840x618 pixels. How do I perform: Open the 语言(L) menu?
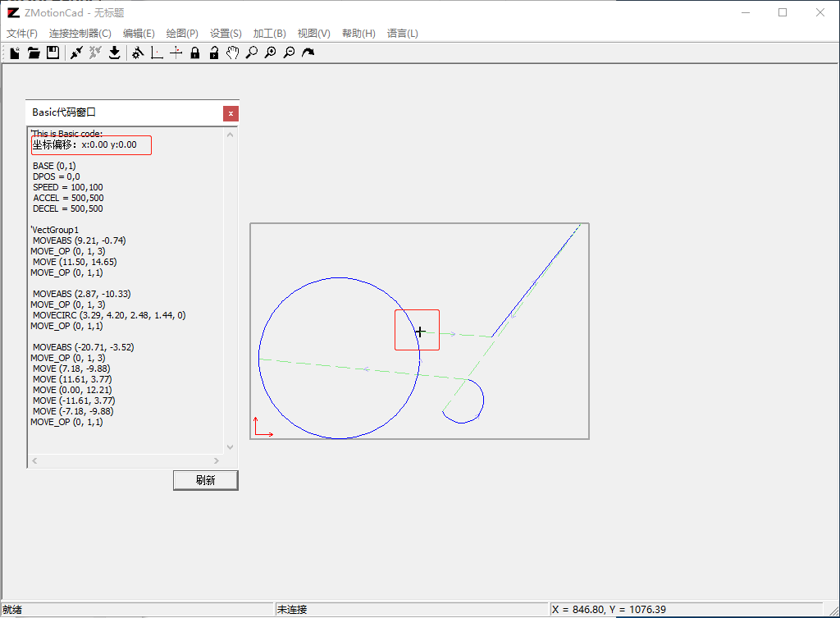coord(402,33)
